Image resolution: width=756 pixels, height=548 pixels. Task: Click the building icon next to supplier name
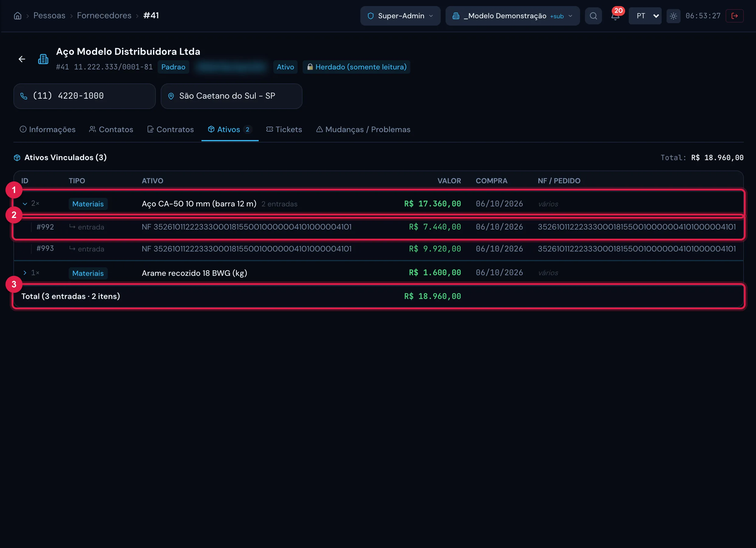pos(43,59)
